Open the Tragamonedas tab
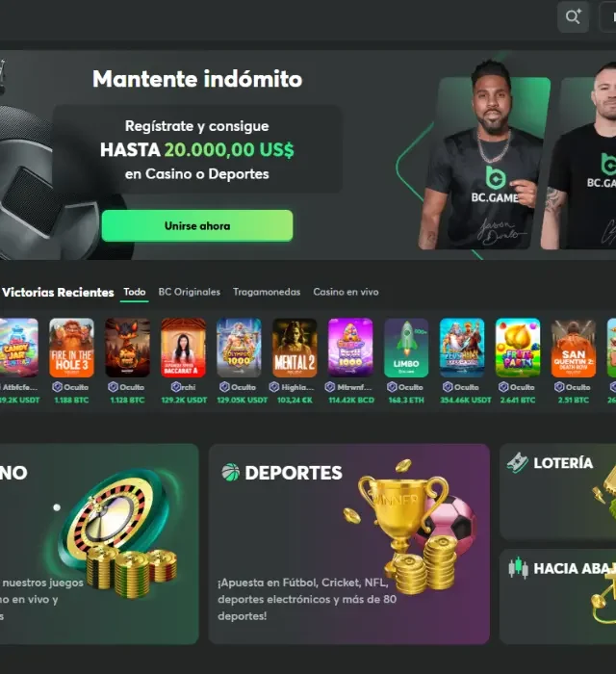This screenshot has width=616, height=674. pyautogui.click(x=267, y=292)
